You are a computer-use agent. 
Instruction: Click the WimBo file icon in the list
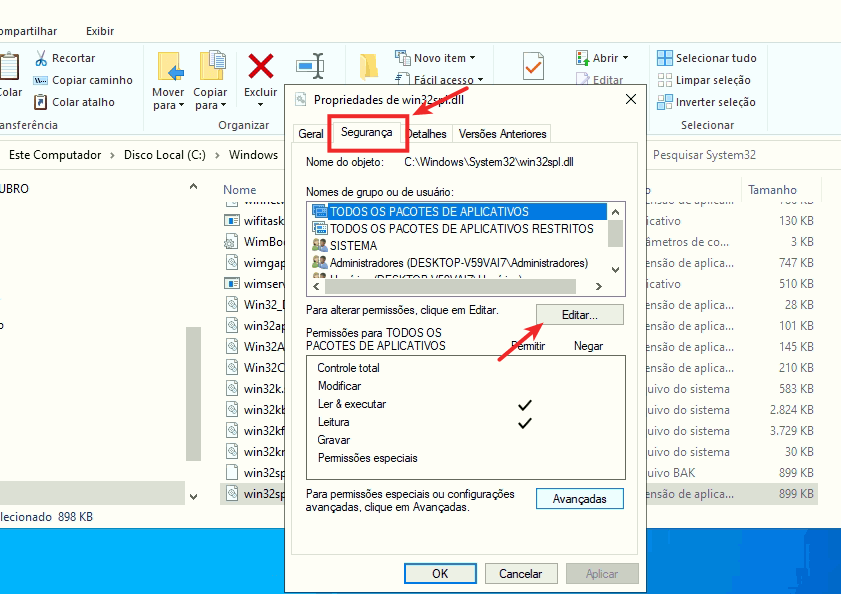tap(232, 241)
